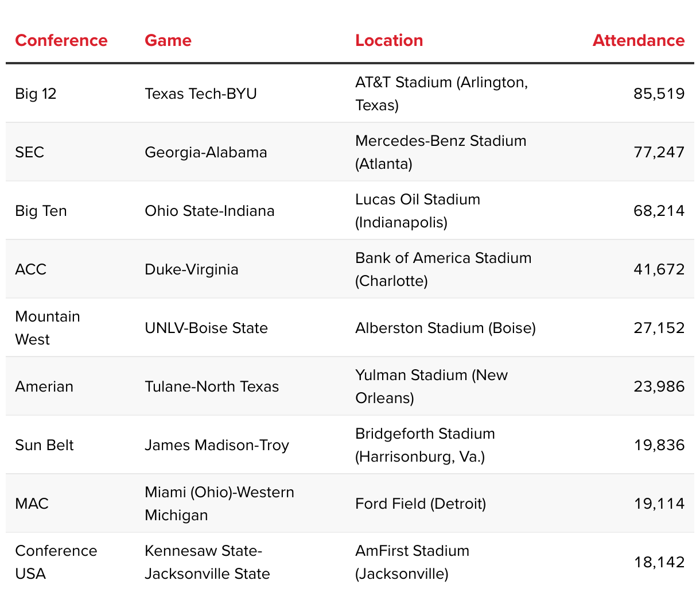This screenshot has height=596, width=700.
Task: Select the Duke-Virginia game cell
Action: [x=191, y=269]
